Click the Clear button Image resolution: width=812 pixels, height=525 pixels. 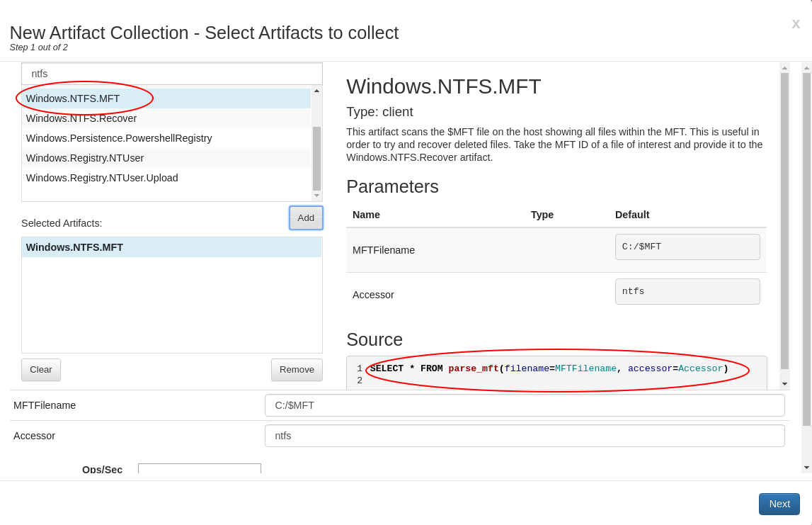41,370
